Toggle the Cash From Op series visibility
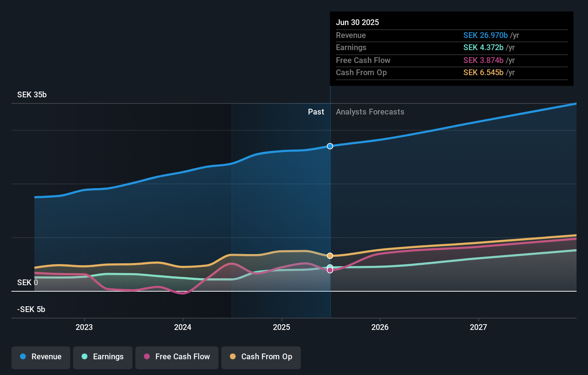The image size is (588, 375). click(x=261, y=357)
